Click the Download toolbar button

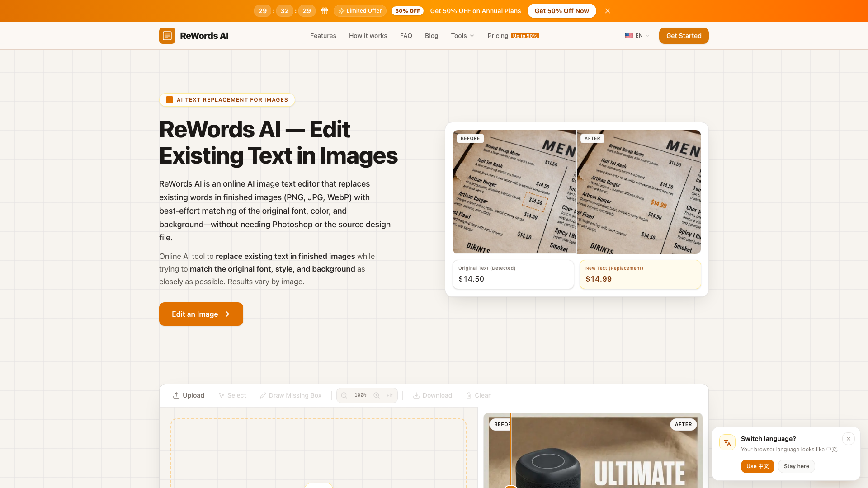coord(433,395)
